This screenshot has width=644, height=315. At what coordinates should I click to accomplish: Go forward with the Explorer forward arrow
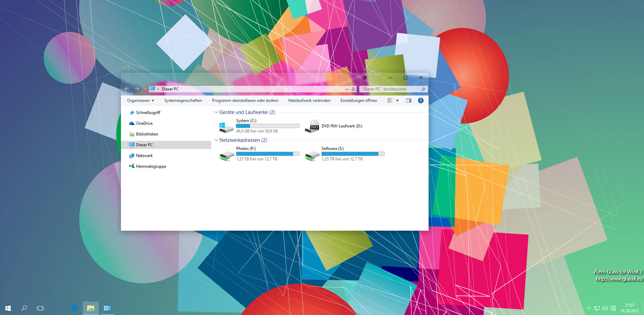tap(136, 89)
